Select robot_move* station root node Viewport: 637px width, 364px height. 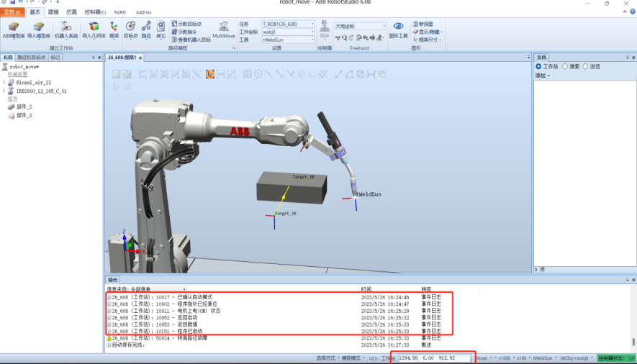[24, 67]
